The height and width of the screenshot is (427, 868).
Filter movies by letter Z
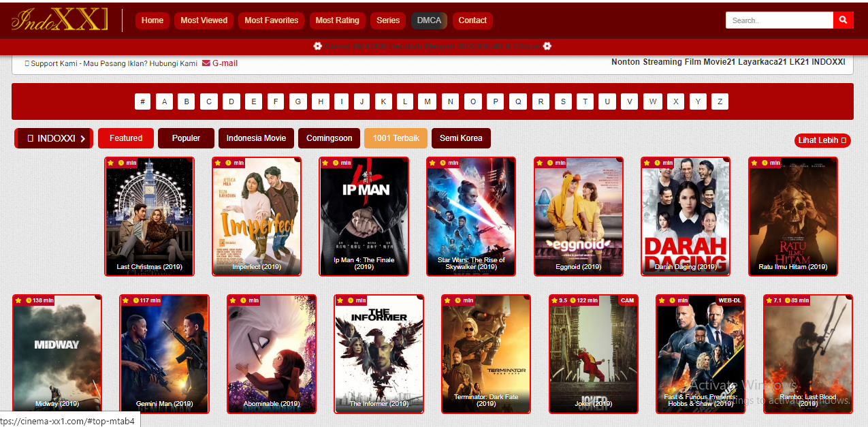(720, 102)
